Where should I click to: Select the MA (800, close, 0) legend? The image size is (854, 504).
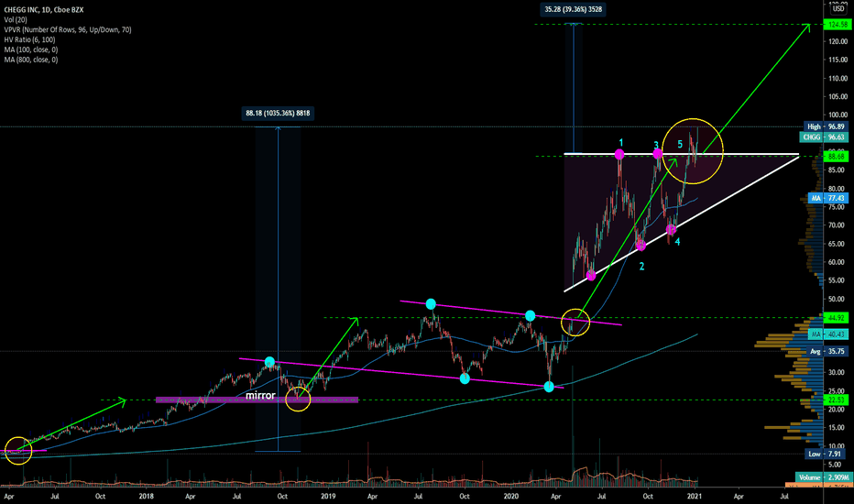coord(31,60)
